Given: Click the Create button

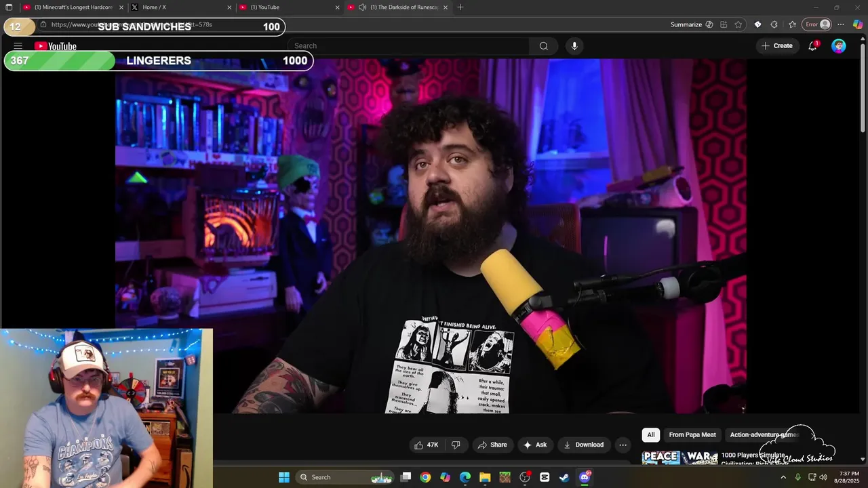Looking at the screenshot, I should pos(777,46).
